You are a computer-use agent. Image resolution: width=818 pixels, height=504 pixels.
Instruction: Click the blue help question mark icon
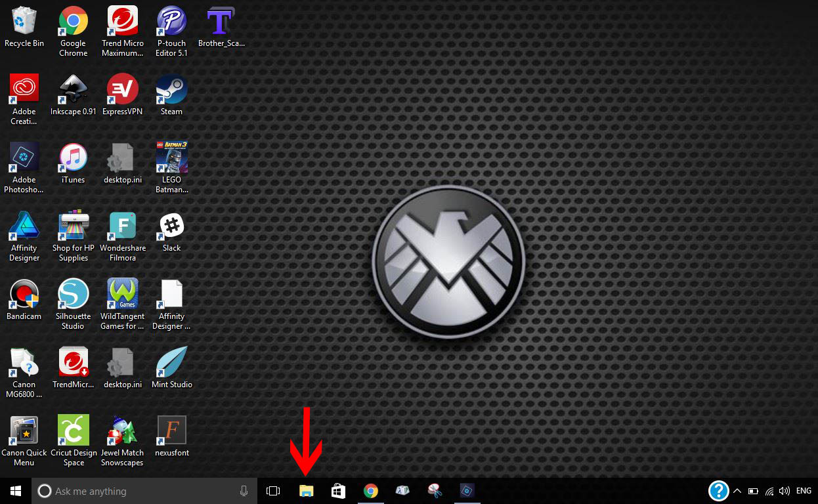(719, 491)
